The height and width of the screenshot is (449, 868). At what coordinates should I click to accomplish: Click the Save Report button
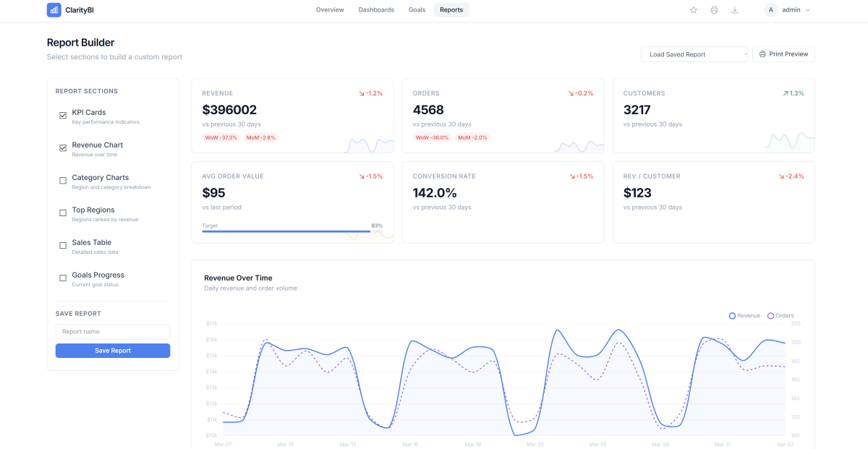[113, 350]
